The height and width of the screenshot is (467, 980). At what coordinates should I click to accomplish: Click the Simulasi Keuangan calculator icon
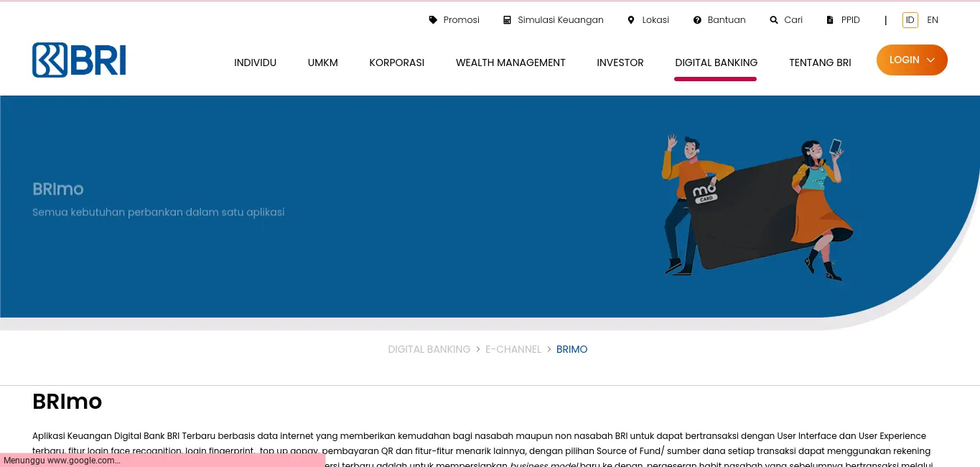pyautogui.click(x=508, y=20)
